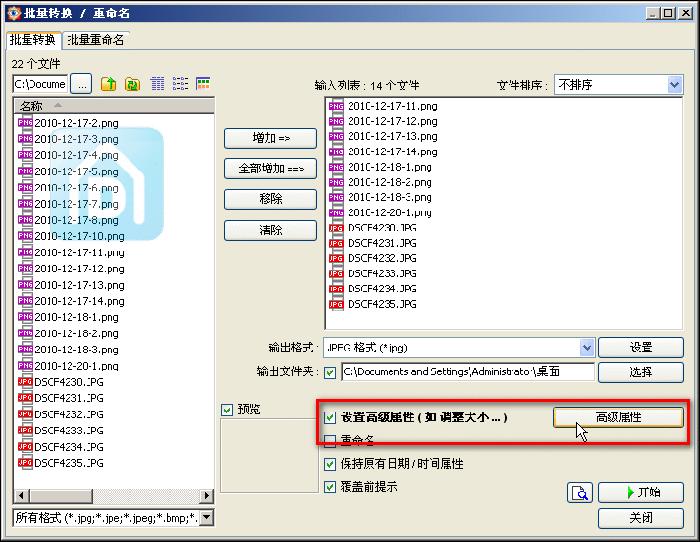Click JPG icon of DSCF4235.JPG in input list
The width and height of the screenshot is (700, 542).
336,304
